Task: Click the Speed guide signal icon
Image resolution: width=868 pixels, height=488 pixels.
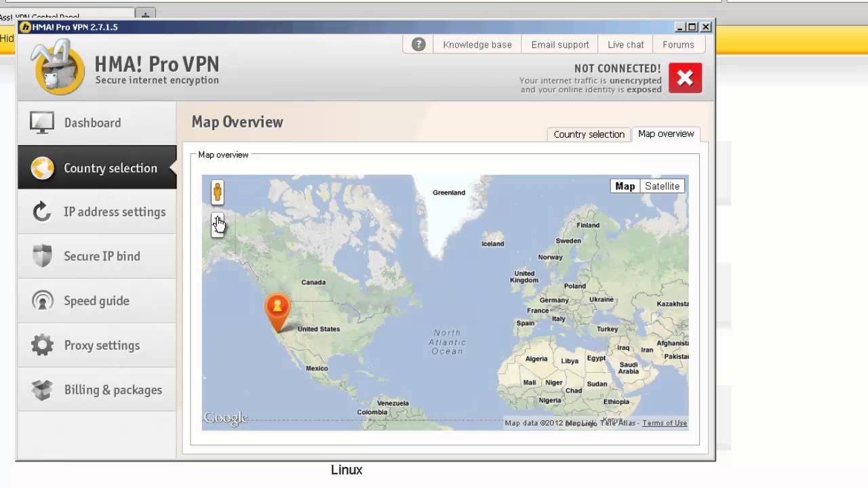Action: [x=42, y=301]
